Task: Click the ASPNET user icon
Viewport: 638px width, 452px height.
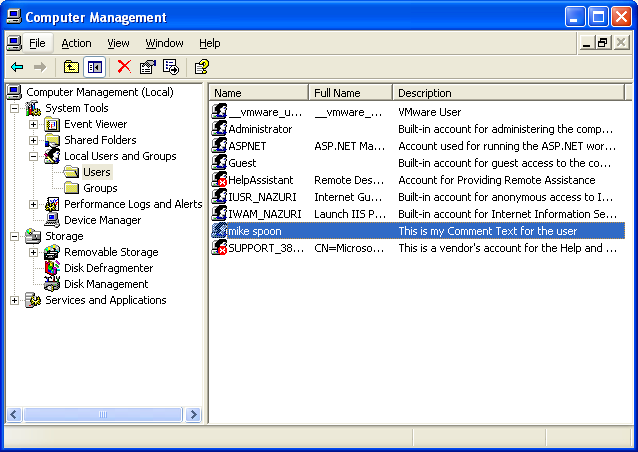Action: click(219, 146)
